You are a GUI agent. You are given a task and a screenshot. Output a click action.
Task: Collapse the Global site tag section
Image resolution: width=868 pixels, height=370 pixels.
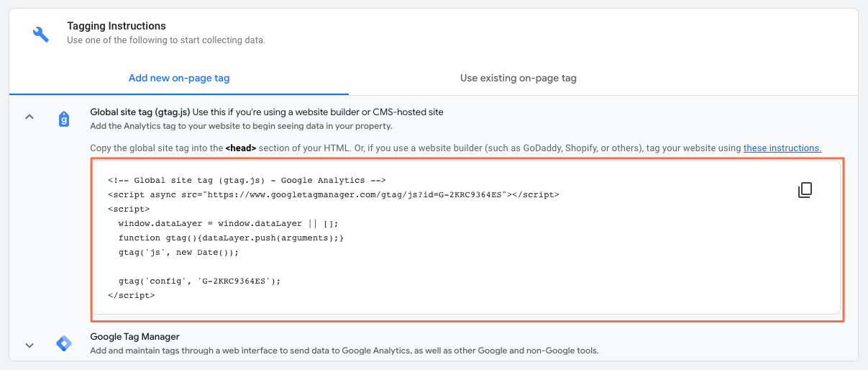[29, 117]
